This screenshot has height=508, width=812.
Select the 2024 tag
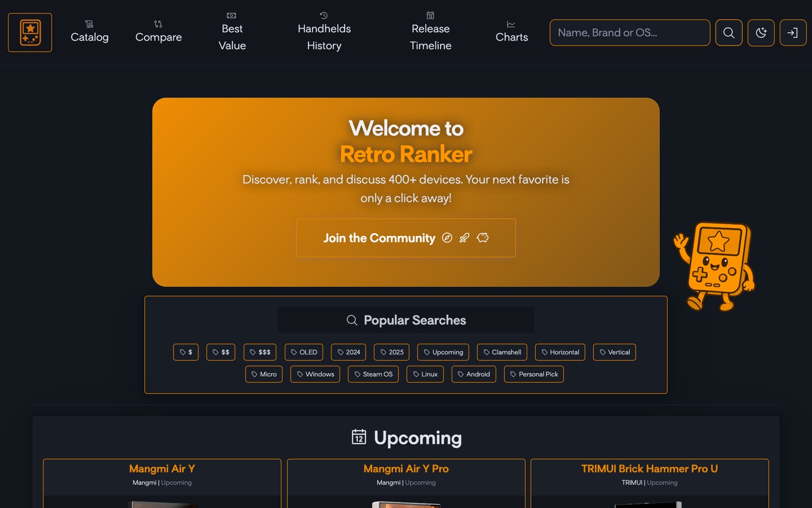pos(348,352)
